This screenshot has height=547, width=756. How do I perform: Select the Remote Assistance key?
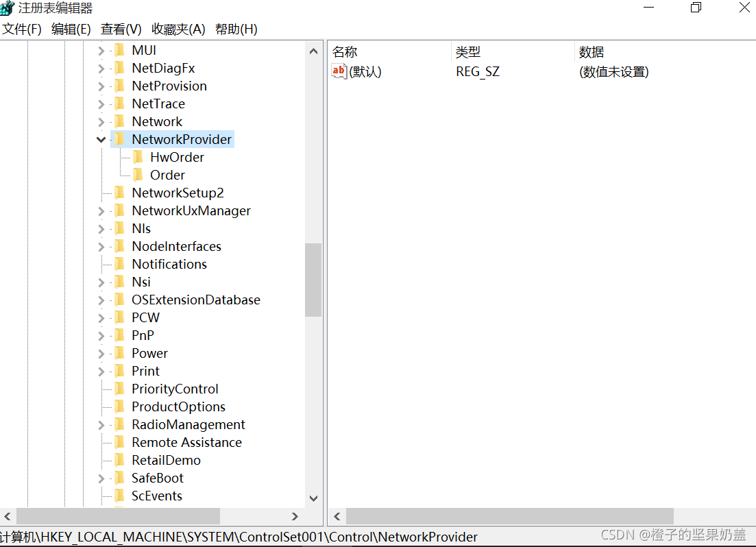point(186,442)
